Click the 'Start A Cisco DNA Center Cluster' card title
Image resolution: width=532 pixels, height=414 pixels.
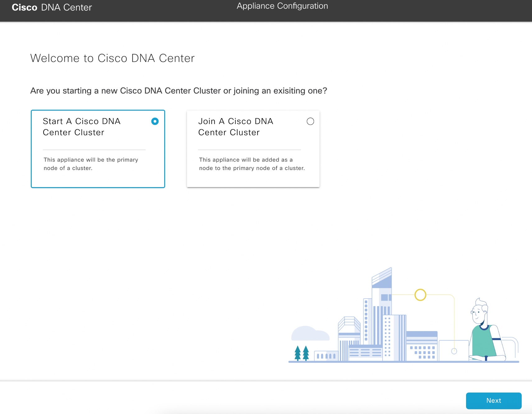[x=82, y=127]
